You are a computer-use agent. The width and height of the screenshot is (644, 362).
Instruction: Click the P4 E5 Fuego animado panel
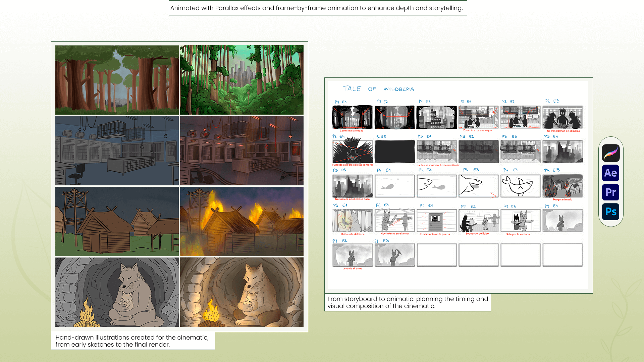[x=562, y=186]
